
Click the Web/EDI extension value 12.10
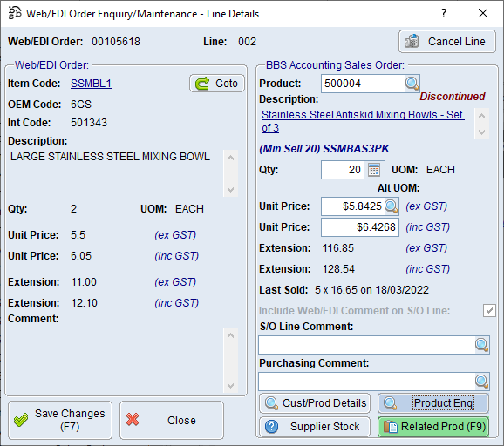pos(84,303)
